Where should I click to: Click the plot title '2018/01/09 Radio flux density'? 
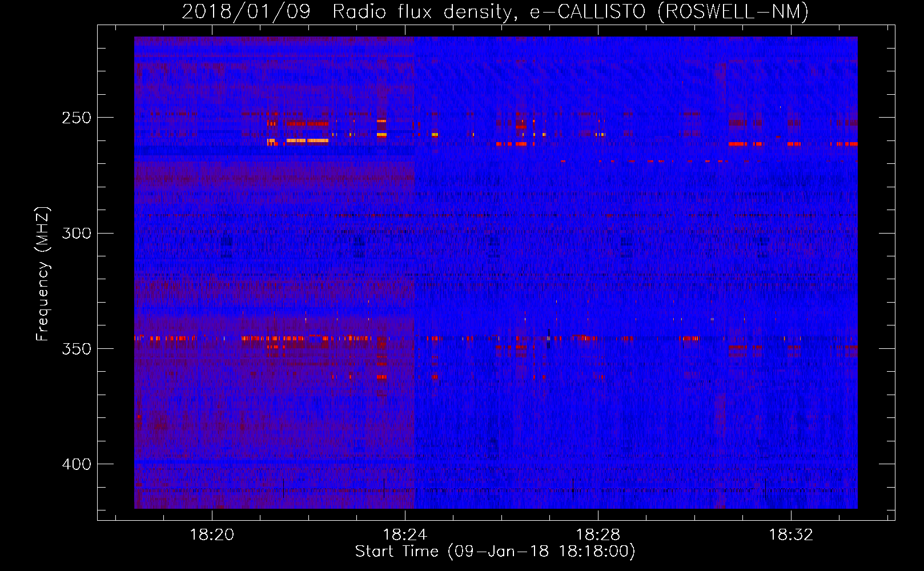point(495,11)
